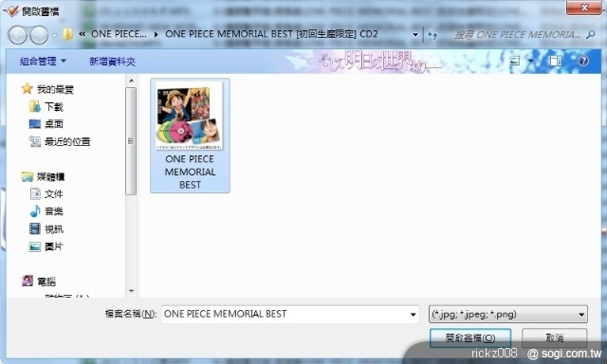Click the search magnifier icon
The height and width of the screenshot is (364, 607).
click(590, 35)
